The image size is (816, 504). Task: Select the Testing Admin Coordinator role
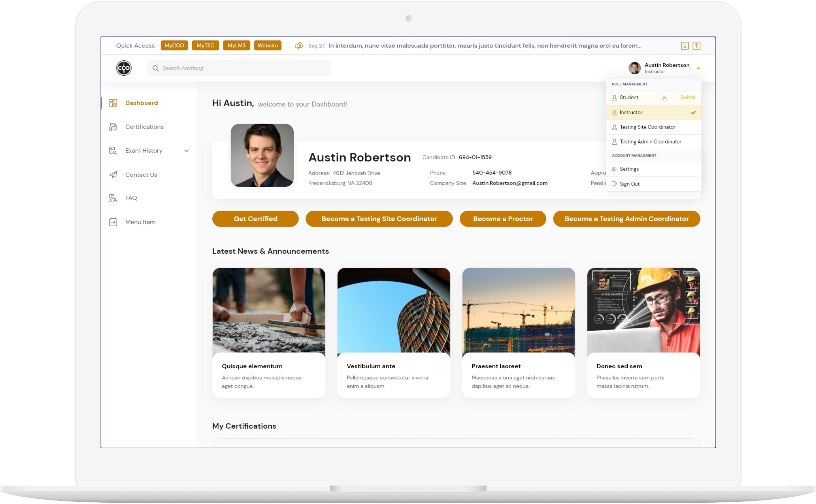click(x=650, y=142)
